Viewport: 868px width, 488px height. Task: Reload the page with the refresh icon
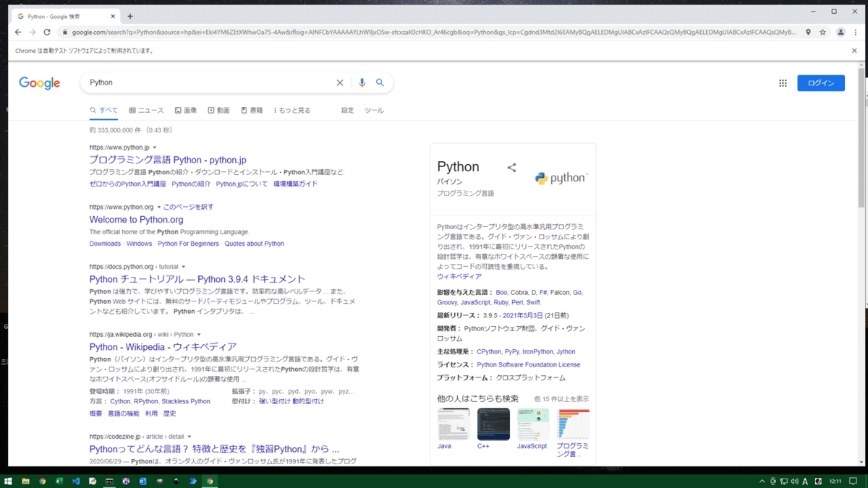(47, 32)
